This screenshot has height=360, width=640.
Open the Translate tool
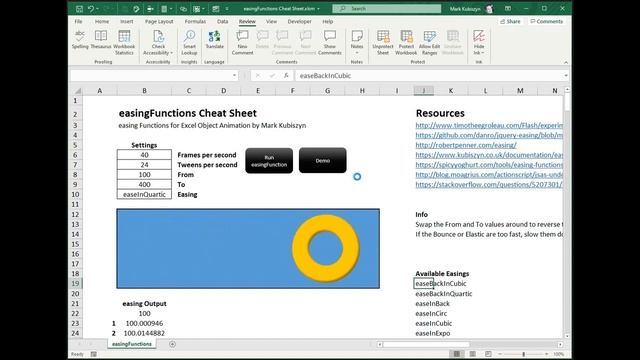coord(214,40)
